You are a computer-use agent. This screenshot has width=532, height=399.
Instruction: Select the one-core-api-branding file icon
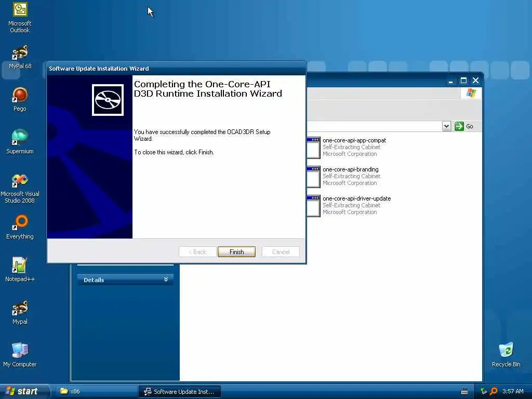313,177
